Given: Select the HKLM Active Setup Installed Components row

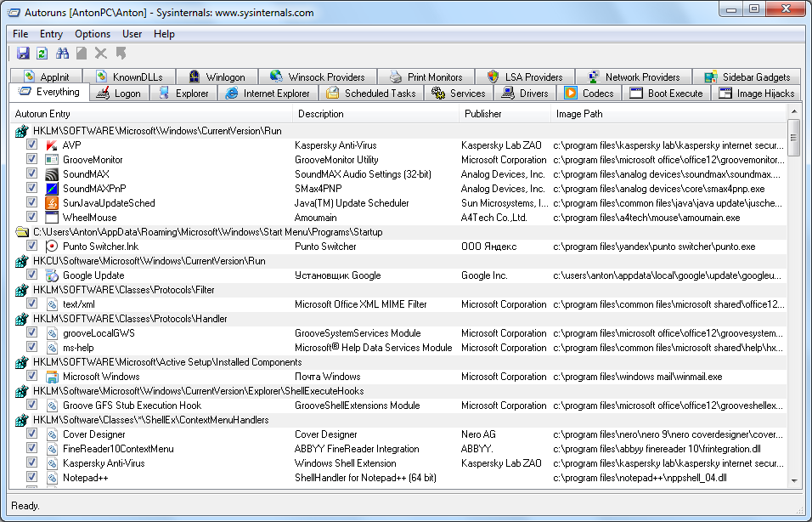Looking at the screenshot, I should click(x=398, y=362).
